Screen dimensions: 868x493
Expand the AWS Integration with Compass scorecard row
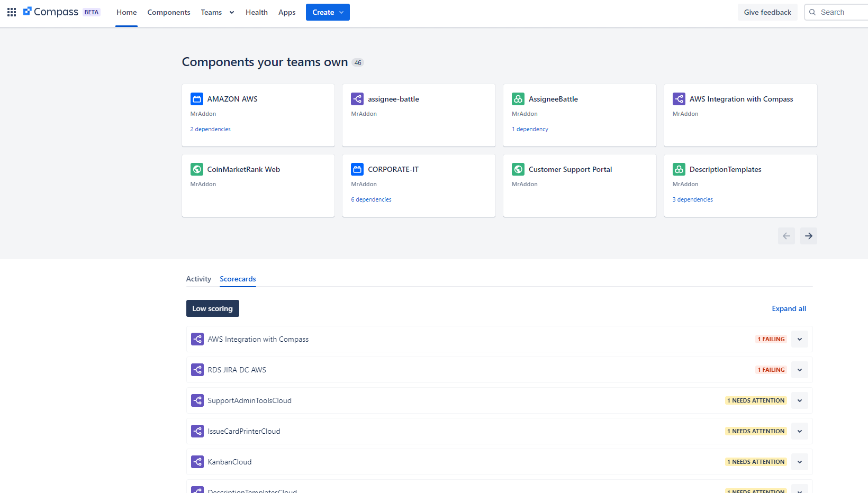pos(799,339)
